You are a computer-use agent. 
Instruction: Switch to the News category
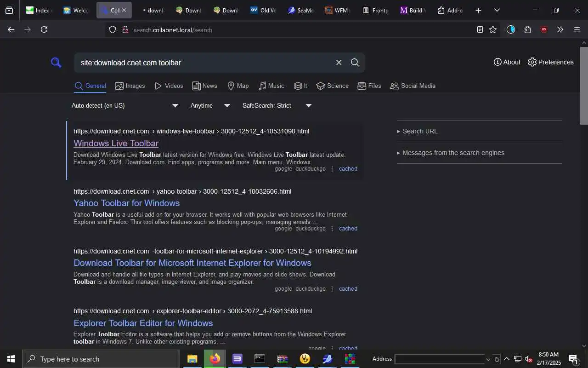click(x=204, y=86)
